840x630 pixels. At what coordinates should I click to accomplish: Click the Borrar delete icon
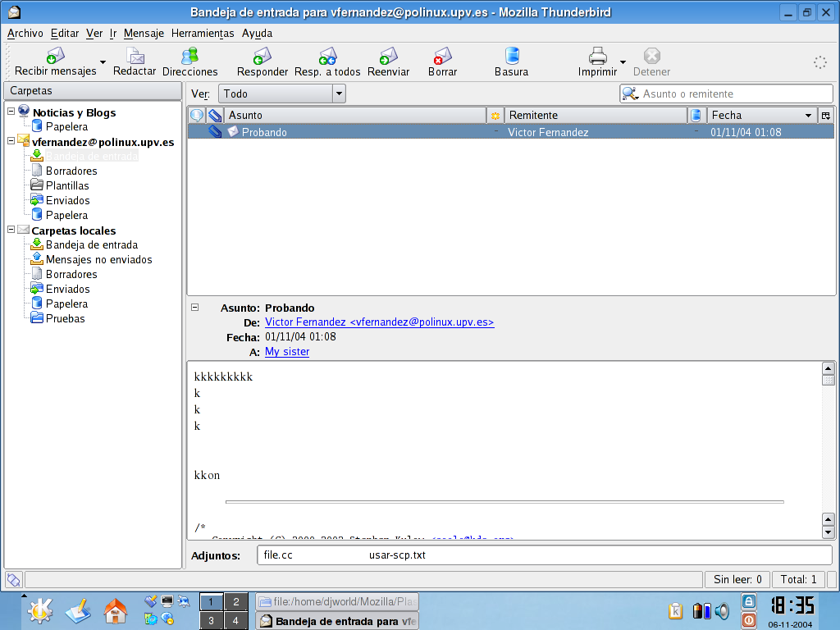[x=442, y=56]
